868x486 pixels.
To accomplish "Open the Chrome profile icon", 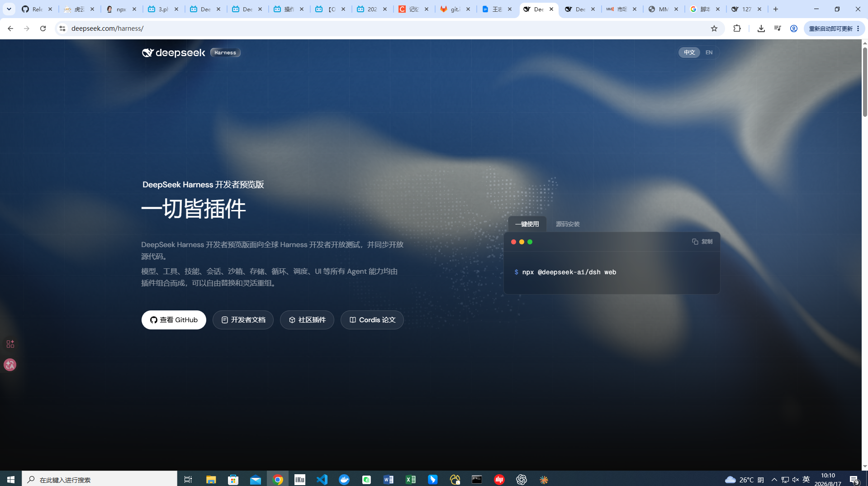I will tap(794, 29).
